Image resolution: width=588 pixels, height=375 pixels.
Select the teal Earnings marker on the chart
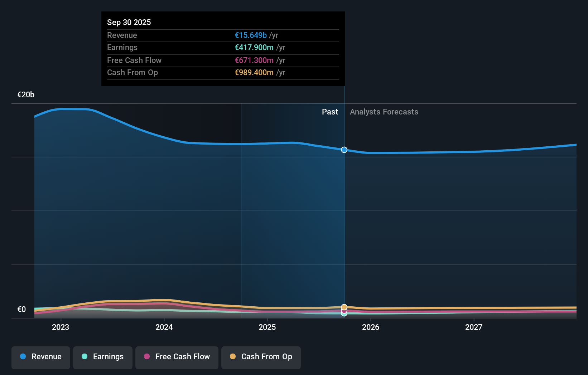344,315
